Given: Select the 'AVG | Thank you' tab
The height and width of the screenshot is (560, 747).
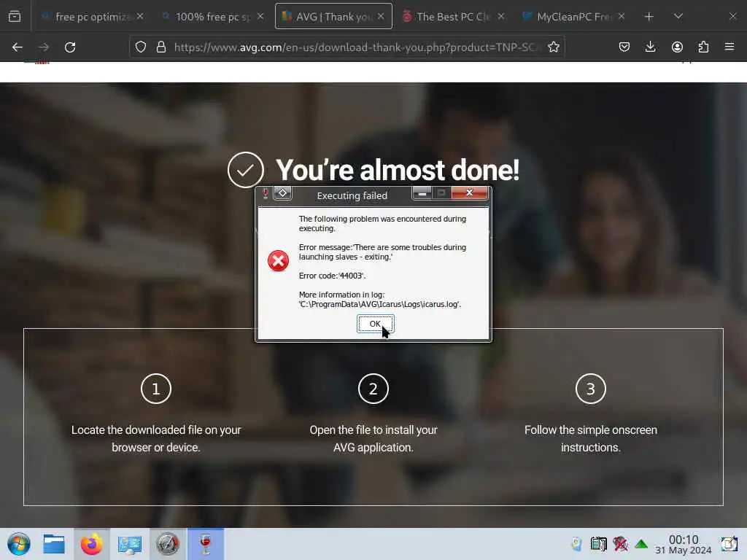Looking at the screenshot, I should click(x=333, y=17).
